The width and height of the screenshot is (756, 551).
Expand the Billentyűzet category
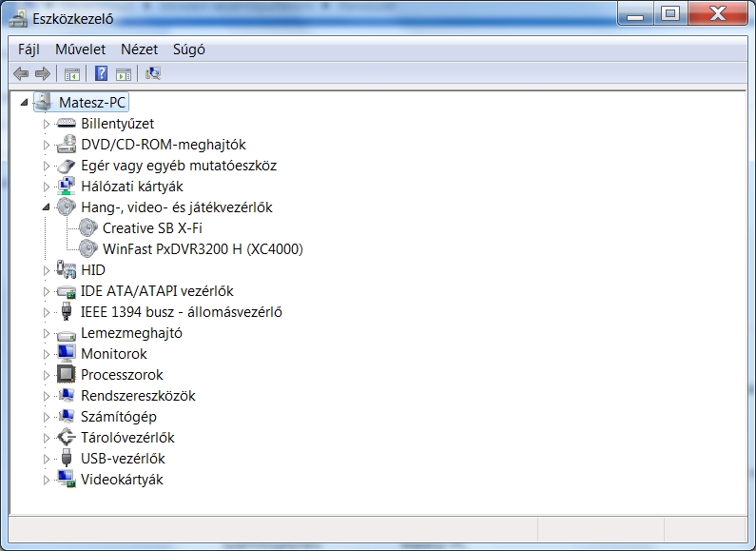(47, 124)
